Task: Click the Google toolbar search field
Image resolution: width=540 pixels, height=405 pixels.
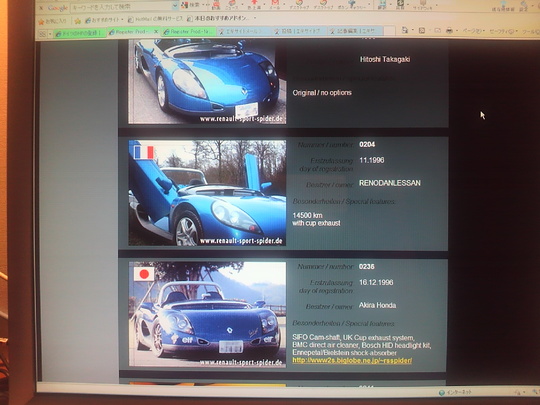Action: coord(121,7)
